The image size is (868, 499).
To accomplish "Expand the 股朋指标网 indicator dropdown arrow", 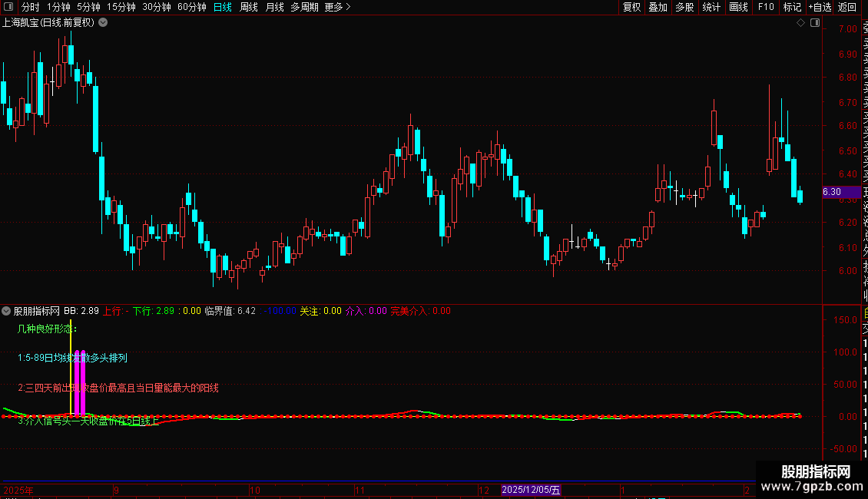I will tap(6, 311).
